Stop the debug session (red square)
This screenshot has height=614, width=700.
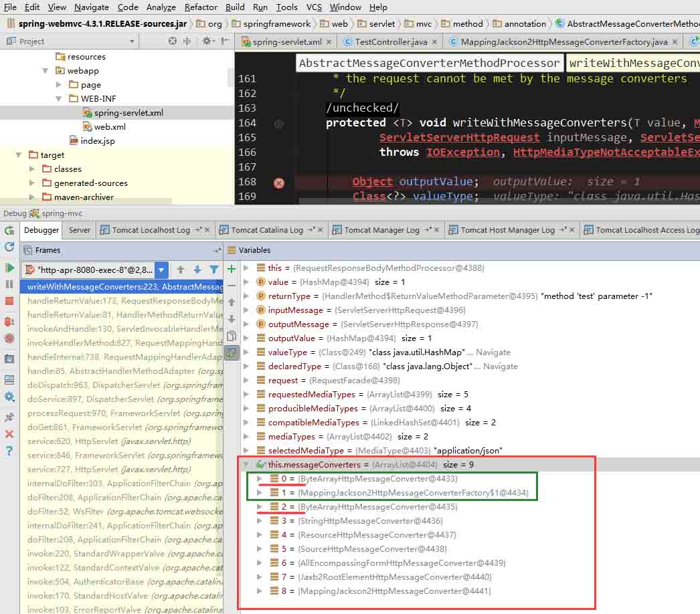pyautogui.click(x=9, y=301)
